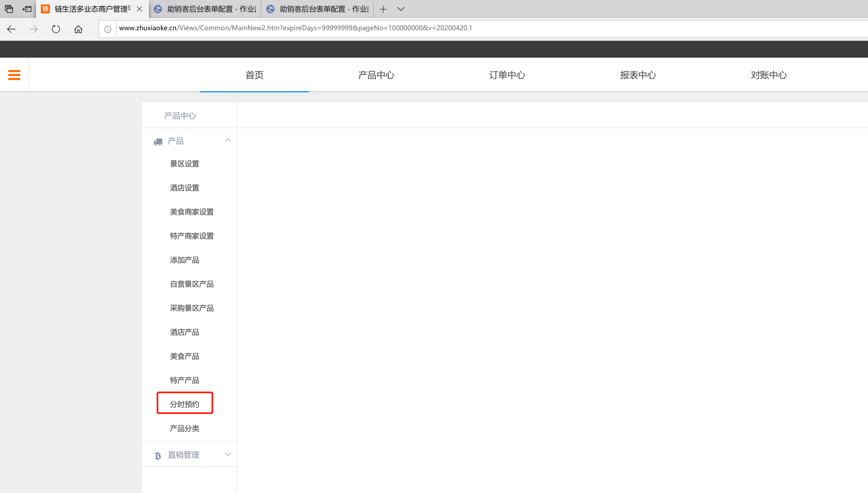The width and height of the screenshot is (868, 493).
Task: Select the 报表中心 navigation tab
Action: click(638, 75)
